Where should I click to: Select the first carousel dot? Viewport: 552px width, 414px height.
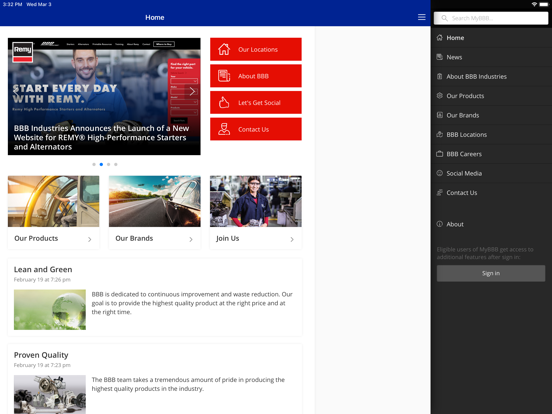[x=94, y=164]
